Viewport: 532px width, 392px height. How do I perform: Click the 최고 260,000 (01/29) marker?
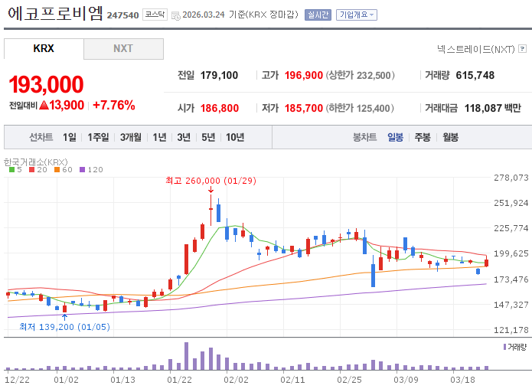(211, 181)
